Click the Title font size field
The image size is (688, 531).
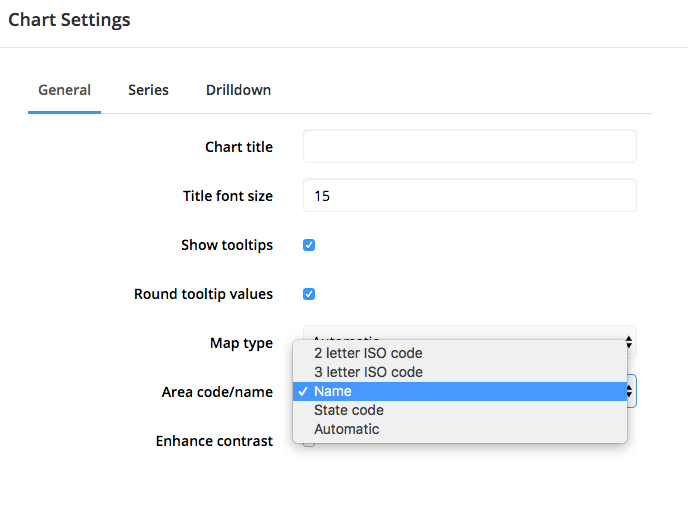coord(469,195)
